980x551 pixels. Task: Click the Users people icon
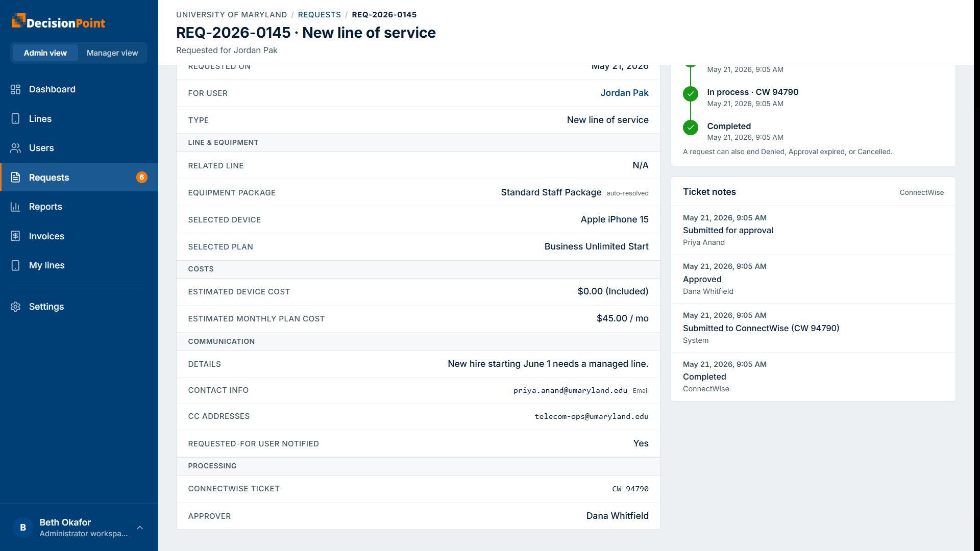[x=15, y=148]
